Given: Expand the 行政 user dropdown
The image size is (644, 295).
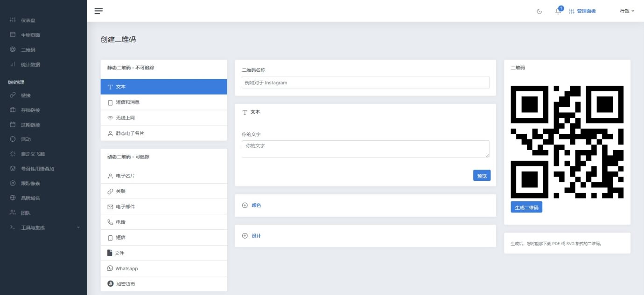Looking at the screenshot, I should point(627,11).
